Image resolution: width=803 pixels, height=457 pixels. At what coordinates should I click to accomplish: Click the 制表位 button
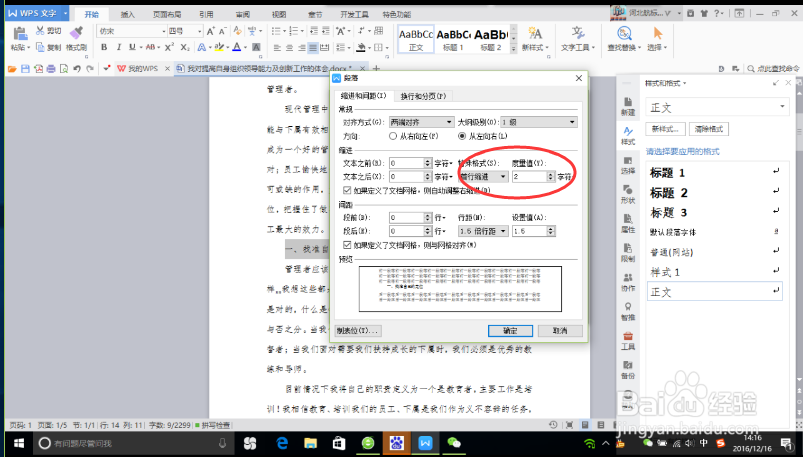[x=358, y=331]
